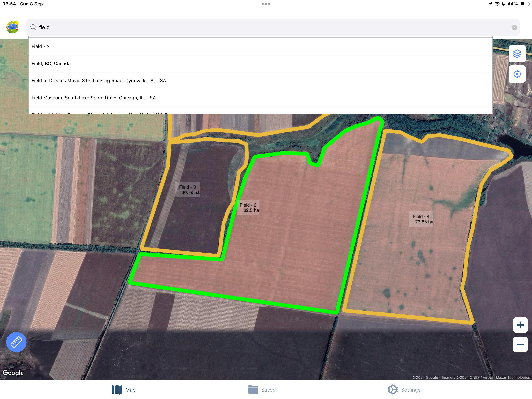Open the Saved tab

pos(262,390)
